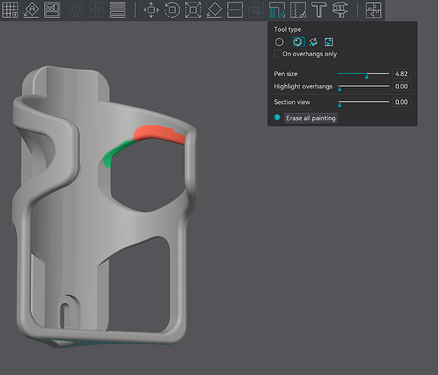
Task: Open the Variable layer height tool
Action: pyautogui.click(x=118, y=10)
